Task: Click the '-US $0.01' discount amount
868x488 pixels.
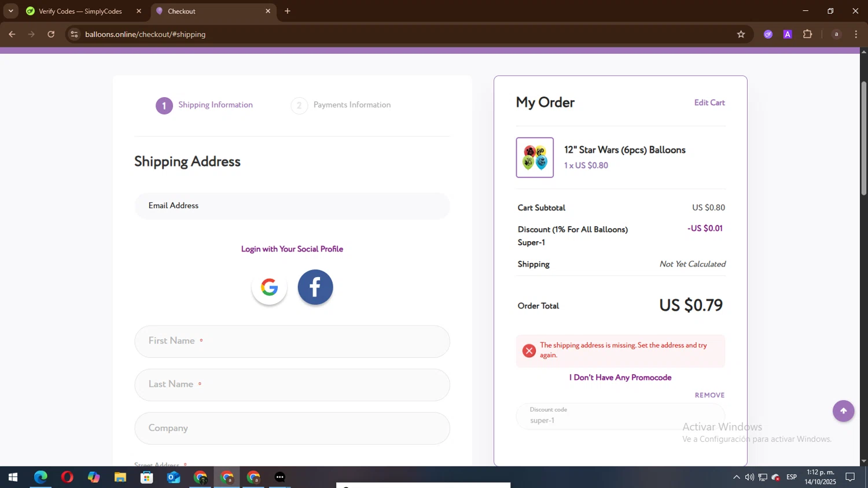Action: (x=705, y=228)
